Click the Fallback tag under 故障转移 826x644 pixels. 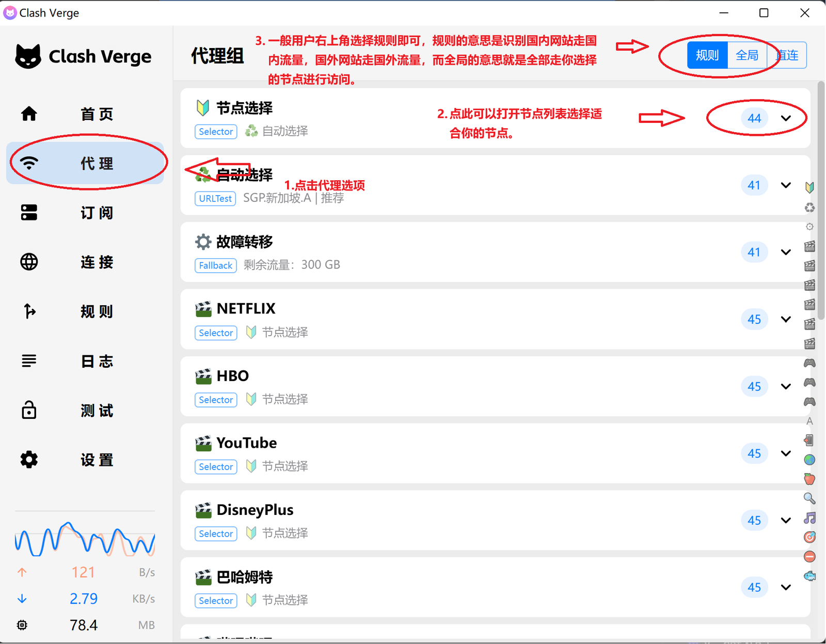(x=216, y=265)
